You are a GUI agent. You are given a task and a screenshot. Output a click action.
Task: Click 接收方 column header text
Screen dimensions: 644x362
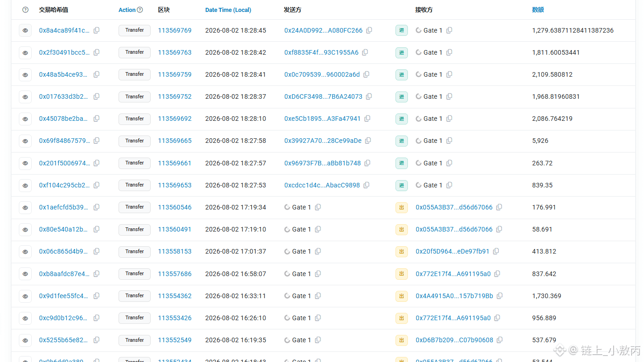pyautogui.click(x=424, y=10)
